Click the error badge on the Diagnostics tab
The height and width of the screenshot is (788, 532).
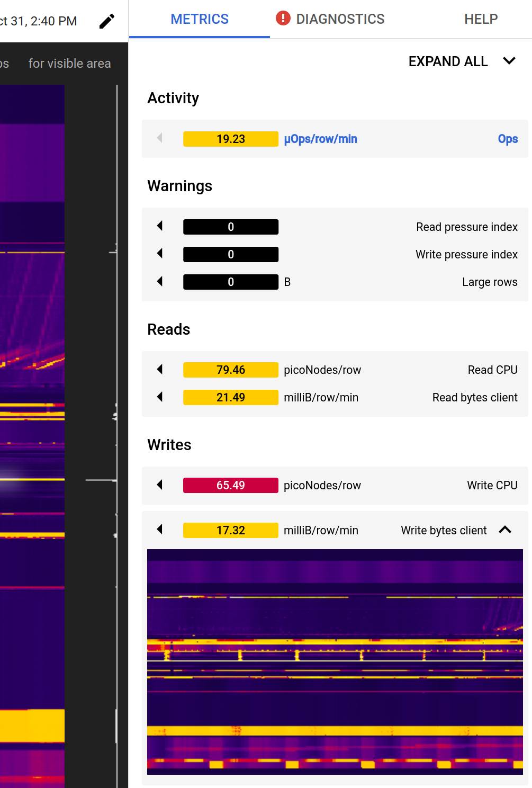[283, 17]
